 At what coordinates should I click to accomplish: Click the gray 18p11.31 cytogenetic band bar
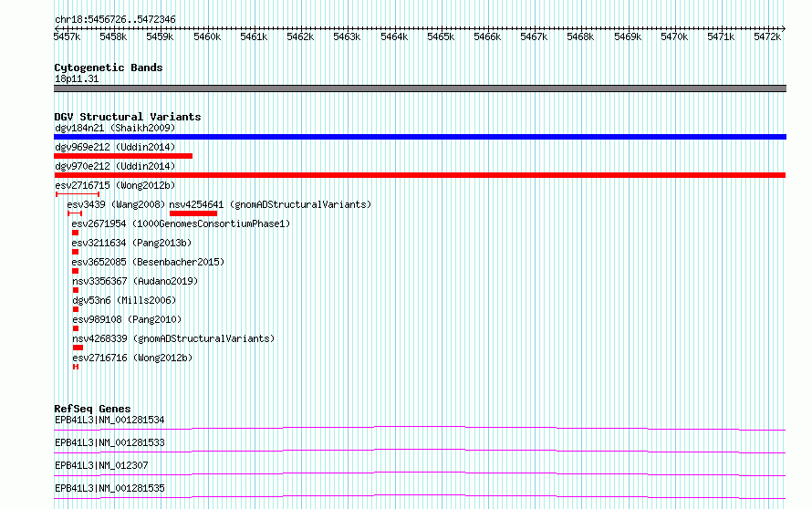(420, 88)
